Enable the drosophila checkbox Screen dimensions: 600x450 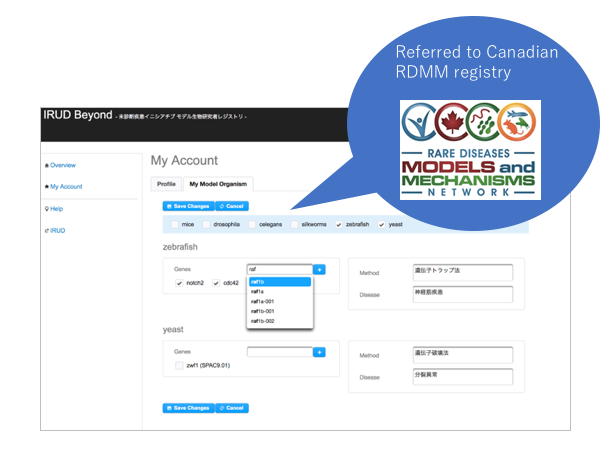tap(206, 225)
